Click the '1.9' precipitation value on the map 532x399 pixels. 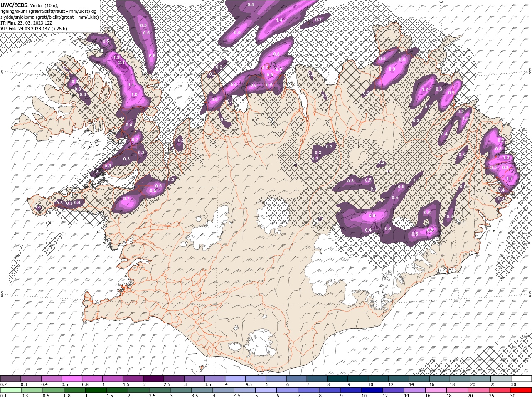coord(117,57)
